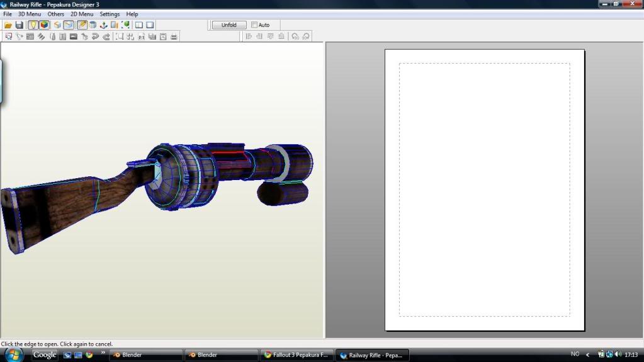Click the volume speaker tray icon
The width and height of the screenshot is (644, 362).
(618, 354)
